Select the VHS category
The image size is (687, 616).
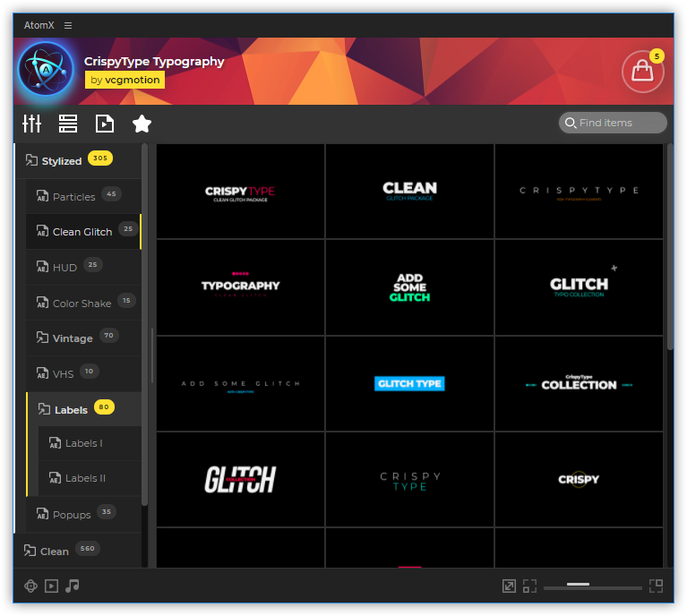[83, 373]
